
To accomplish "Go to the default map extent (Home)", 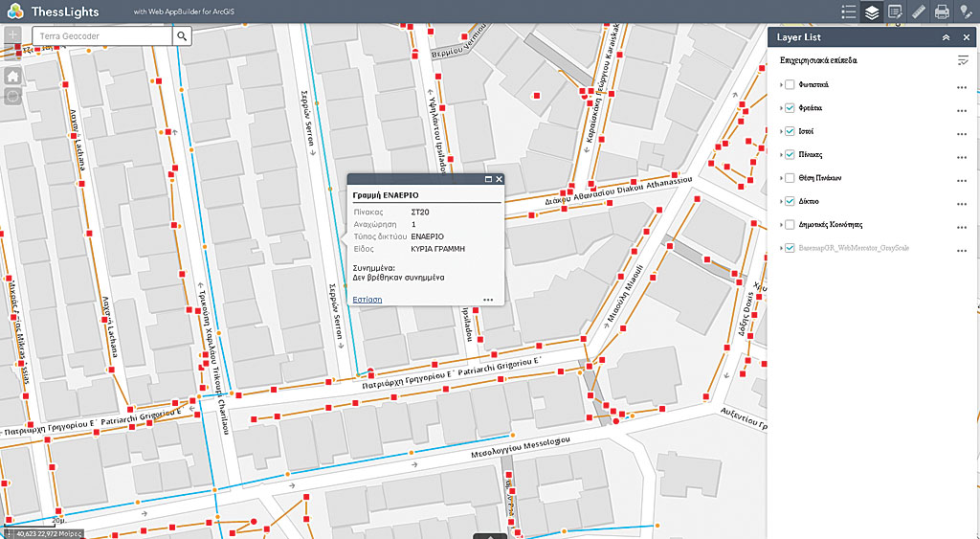I will [13, 76].
